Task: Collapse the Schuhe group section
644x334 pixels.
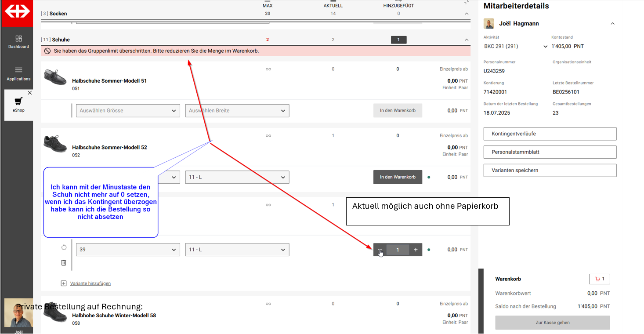Action: tap(467, 40)
